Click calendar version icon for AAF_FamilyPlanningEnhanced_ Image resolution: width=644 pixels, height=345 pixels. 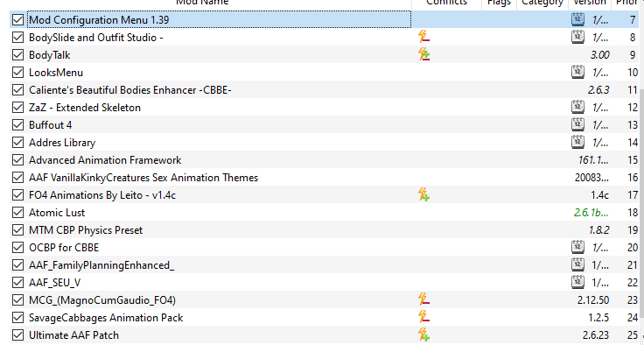tap(577, 264)
